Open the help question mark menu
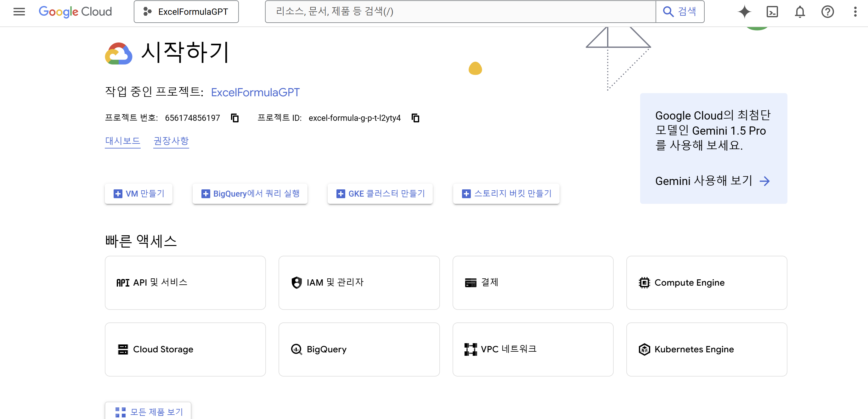868x419 pixels. pos(827,11)
